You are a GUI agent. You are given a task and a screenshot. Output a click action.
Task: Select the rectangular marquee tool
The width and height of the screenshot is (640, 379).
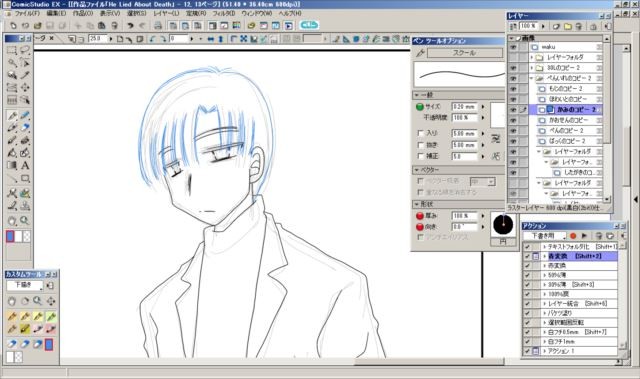(12, 51)
